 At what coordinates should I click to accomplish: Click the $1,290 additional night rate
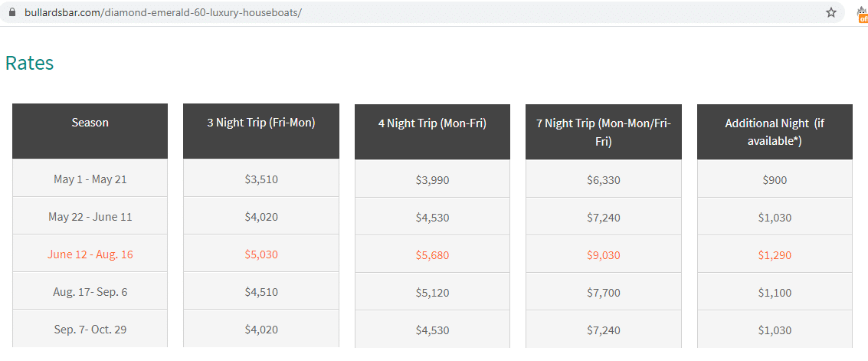click(x=775, y=255)
